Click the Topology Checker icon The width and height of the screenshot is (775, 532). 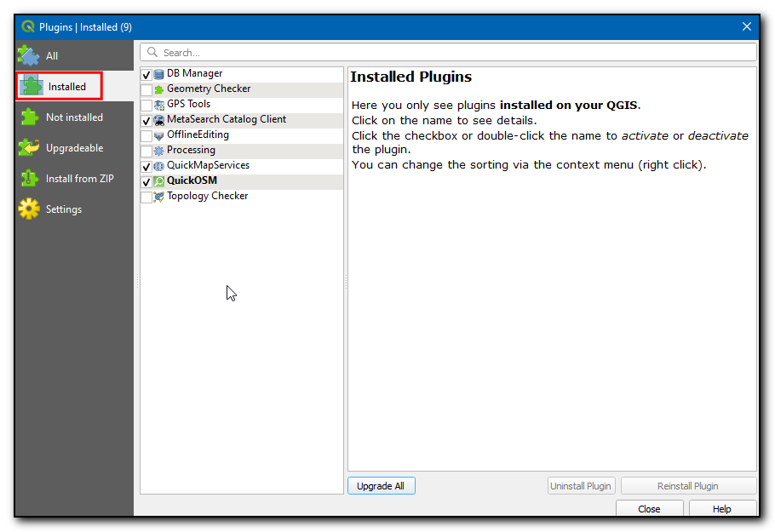tap(159, 197)
